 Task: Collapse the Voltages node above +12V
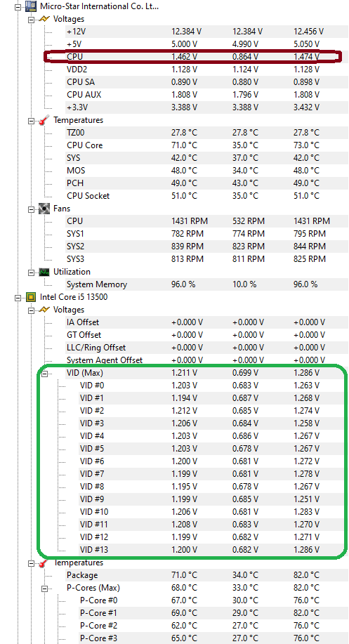(x=31, y=19)
